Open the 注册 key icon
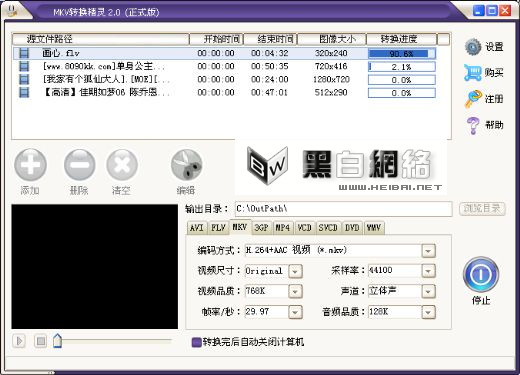Screen dimensions: 520x375 [x=473, y=99]
